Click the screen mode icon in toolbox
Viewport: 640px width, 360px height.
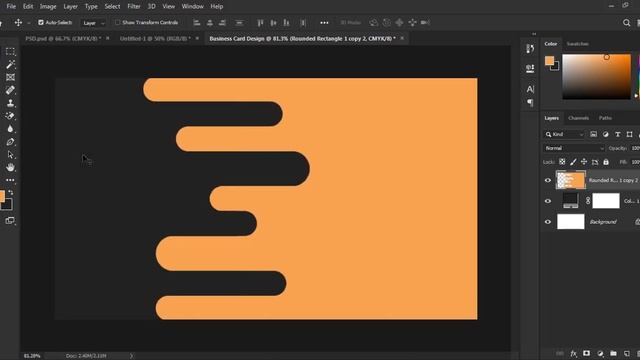coord(10,221)
